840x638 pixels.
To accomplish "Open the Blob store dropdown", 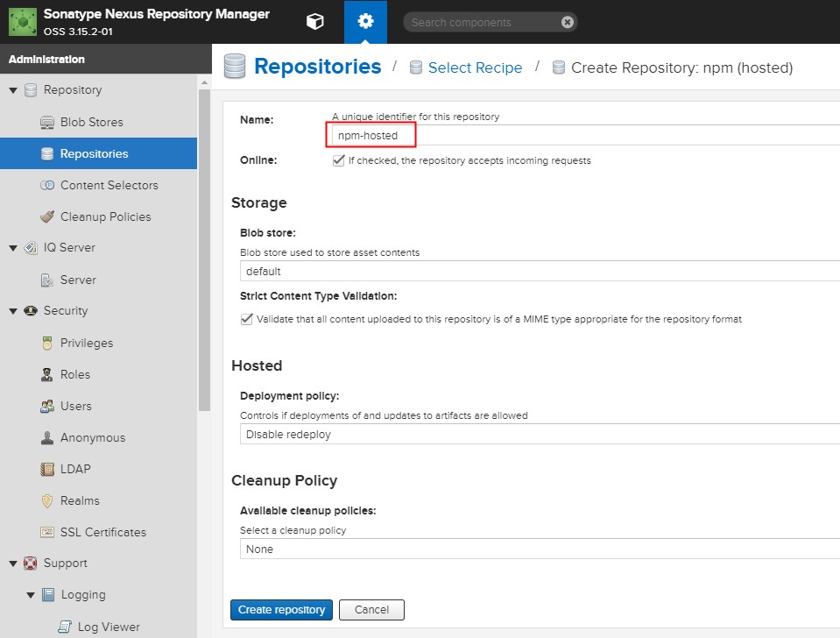I will coord(540,272).
